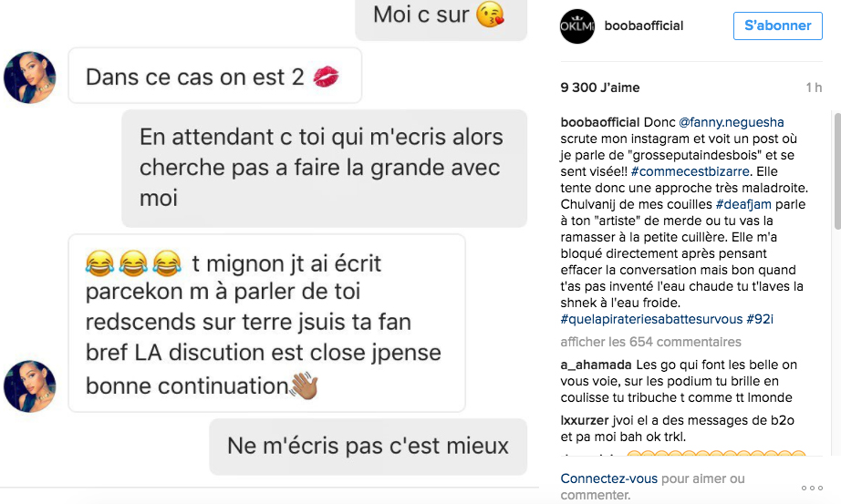
Task: Click the avatar beside the "bonne continuation" message
Action: [x=29, y=386]
